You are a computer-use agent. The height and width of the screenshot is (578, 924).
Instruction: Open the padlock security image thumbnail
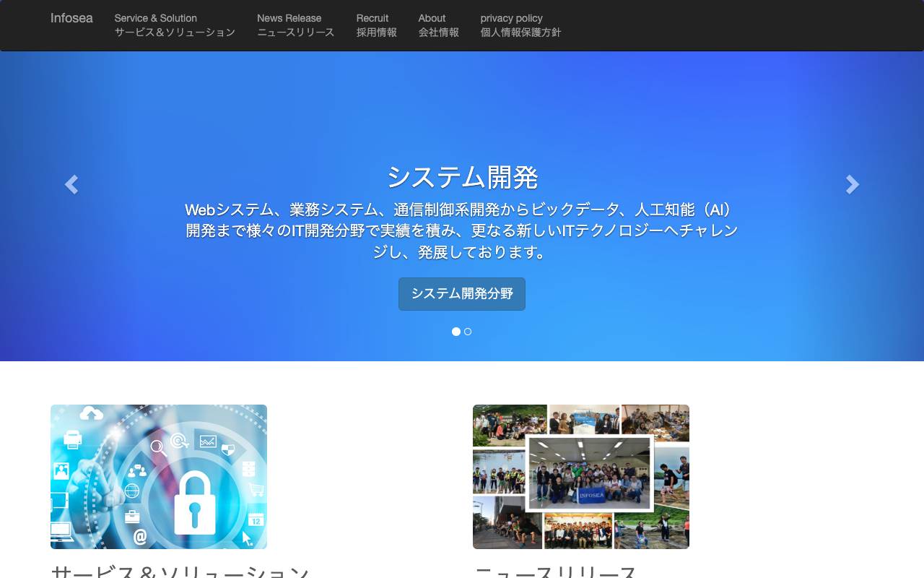point(159,477)
